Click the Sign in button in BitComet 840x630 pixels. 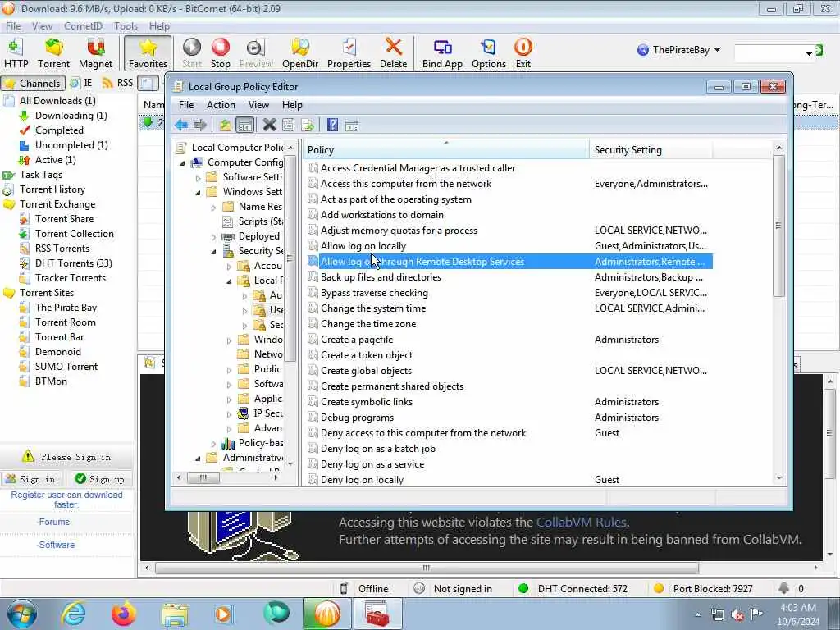pyautogui.click(x=31, y=479)
